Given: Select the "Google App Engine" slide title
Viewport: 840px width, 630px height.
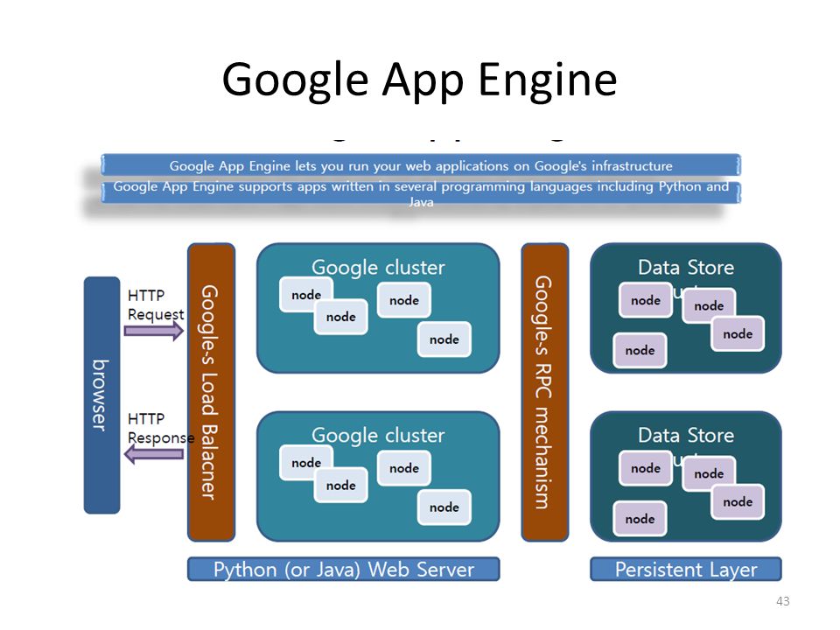Looking at the screenshot, I should pos(419,80).
